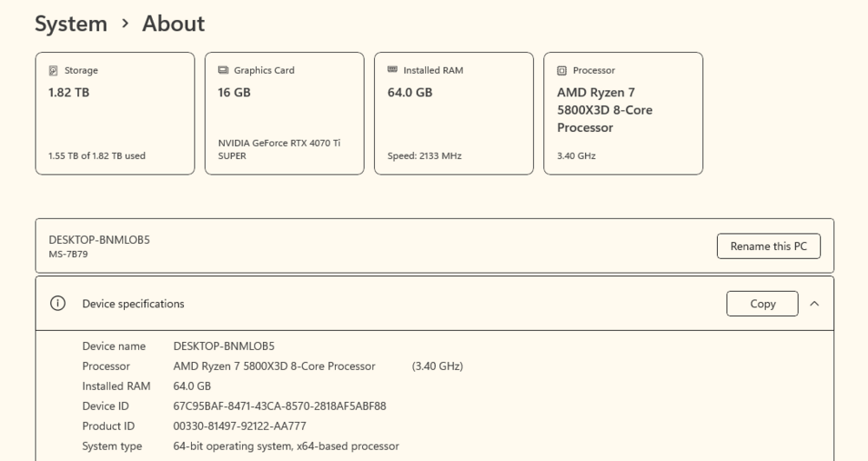Click the Product ID value 00330-81497-92122-AA777
The image size is (868, 461).
240,425
